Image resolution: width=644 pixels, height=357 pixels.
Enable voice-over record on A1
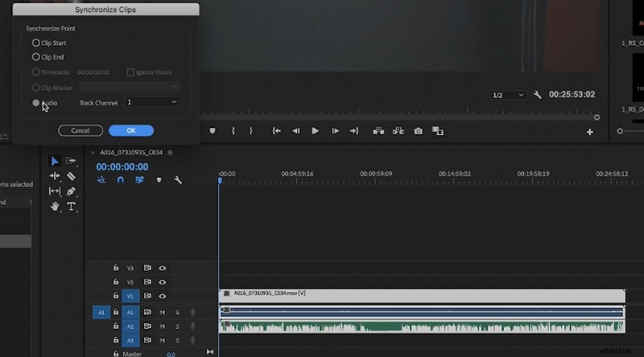[192, 312]
